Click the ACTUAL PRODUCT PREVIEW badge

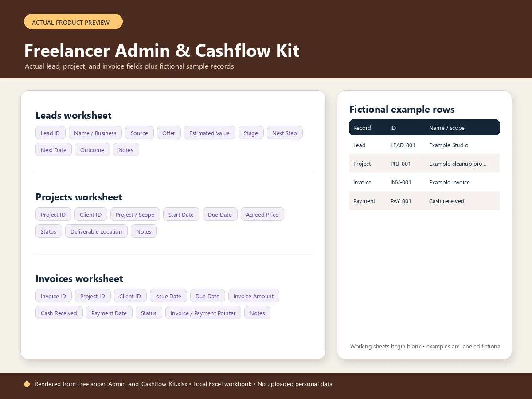(x=73, y=22)
